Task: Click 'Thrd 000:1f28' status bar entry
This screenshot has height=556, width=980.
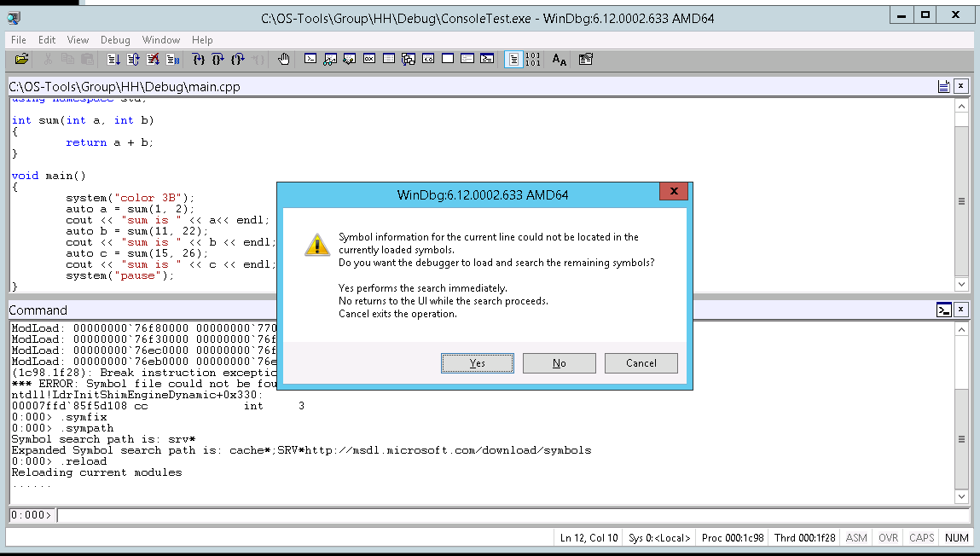Action: [x=805, y=537]
